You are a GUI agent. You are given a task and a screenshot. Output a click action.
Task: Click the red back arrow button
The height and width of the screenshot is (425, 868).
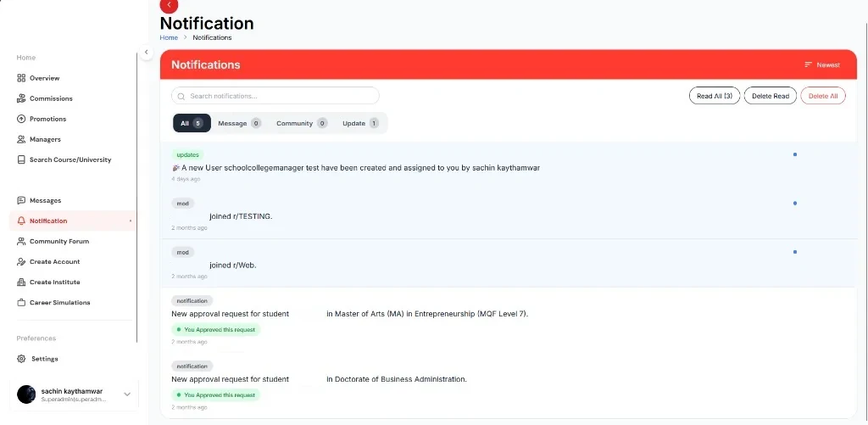coord(169,5)
